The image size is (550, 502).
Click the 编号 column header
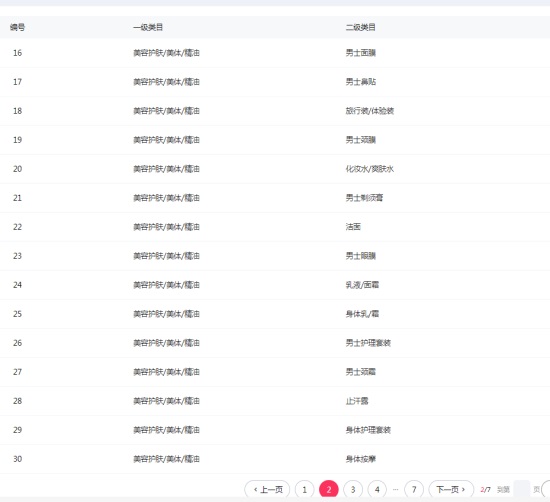[17, 27]
